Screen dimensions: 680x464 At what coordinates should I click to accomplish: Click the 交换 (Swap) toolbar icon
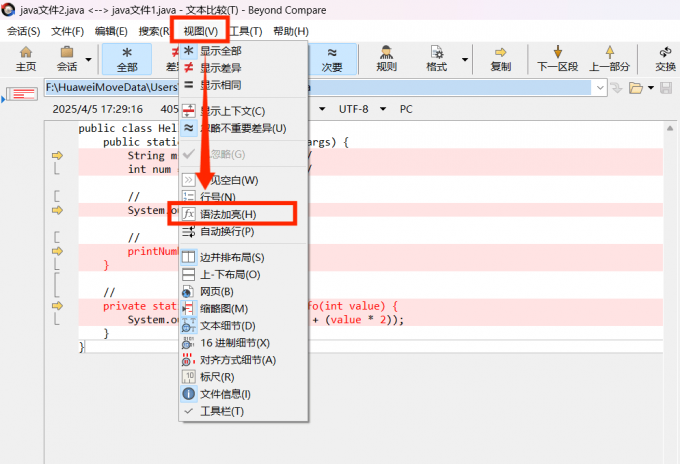pos(665,58)
